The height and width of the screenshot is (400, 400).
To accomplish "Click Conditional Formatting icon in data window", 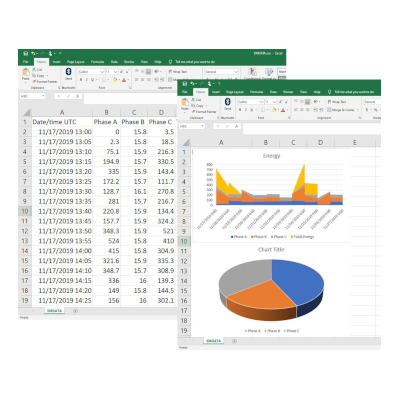I will (253, 72).
